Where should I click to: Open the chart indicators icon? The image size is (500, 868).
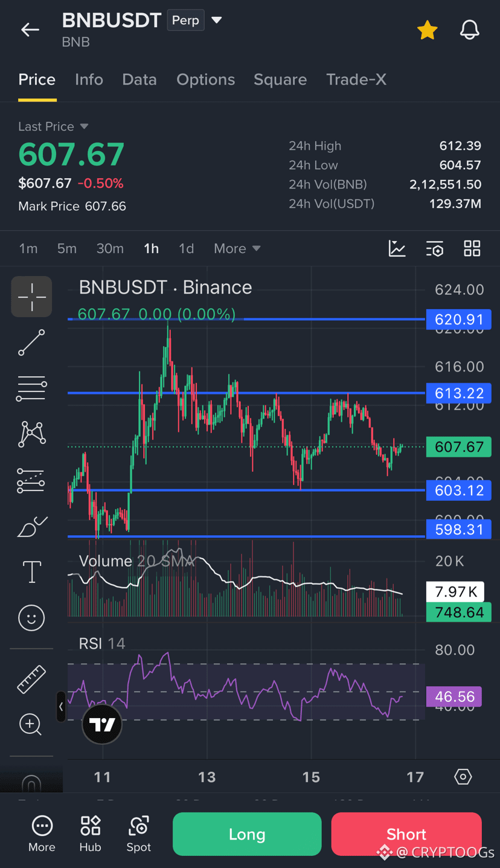coord(397,248)
